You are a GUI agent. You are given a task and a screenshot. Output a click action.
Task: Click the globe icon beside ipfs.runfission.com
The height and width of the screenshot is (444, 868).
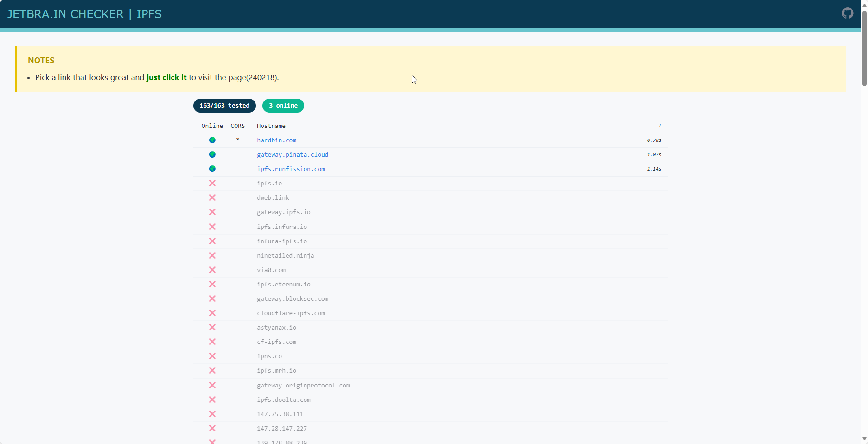[212, 169]
